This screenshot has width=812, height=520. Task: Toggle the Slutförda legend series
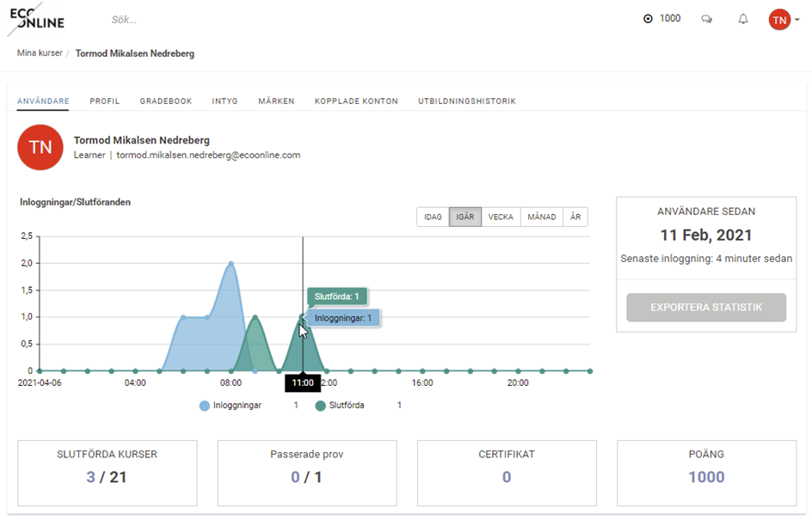coord(341,406)
